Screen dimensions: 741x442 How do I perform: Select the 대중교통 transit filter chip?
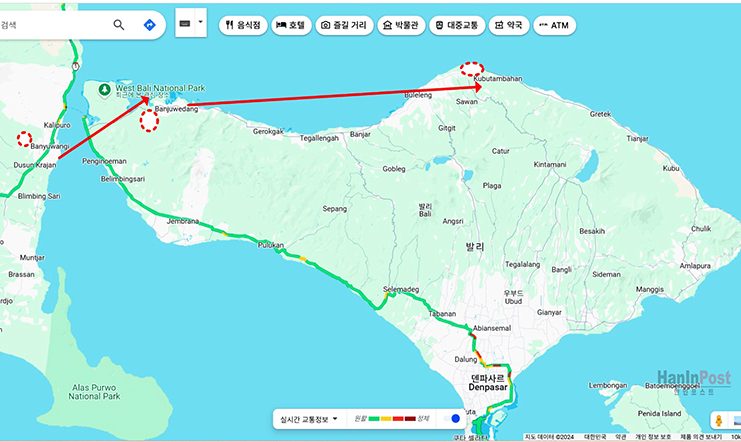tap(456, 25)
